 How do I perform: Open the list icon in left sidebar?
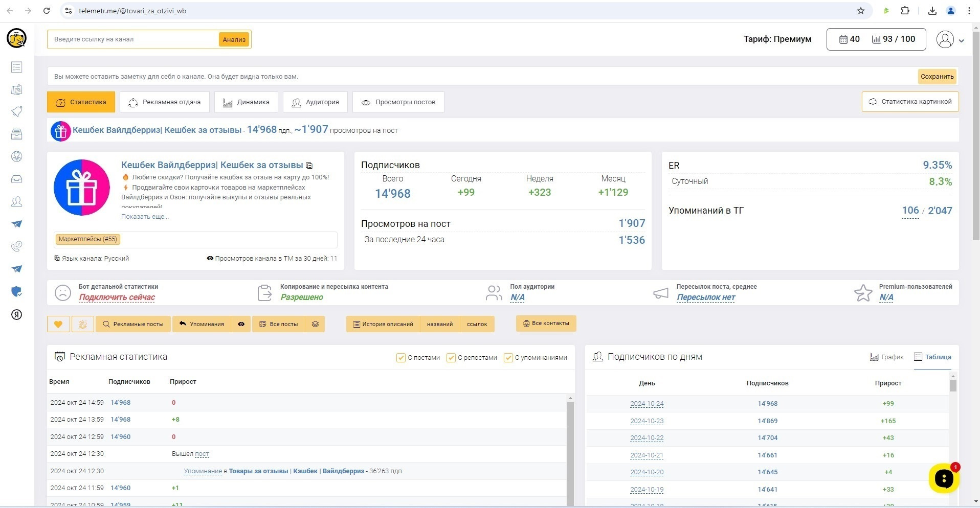pyautogui.click(x=16, y=67)
